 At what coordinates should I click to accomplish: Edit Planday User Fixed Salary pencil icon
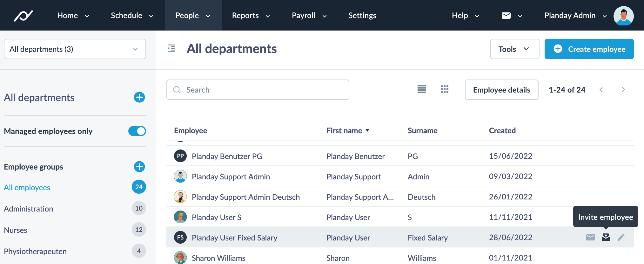(621, 237)
